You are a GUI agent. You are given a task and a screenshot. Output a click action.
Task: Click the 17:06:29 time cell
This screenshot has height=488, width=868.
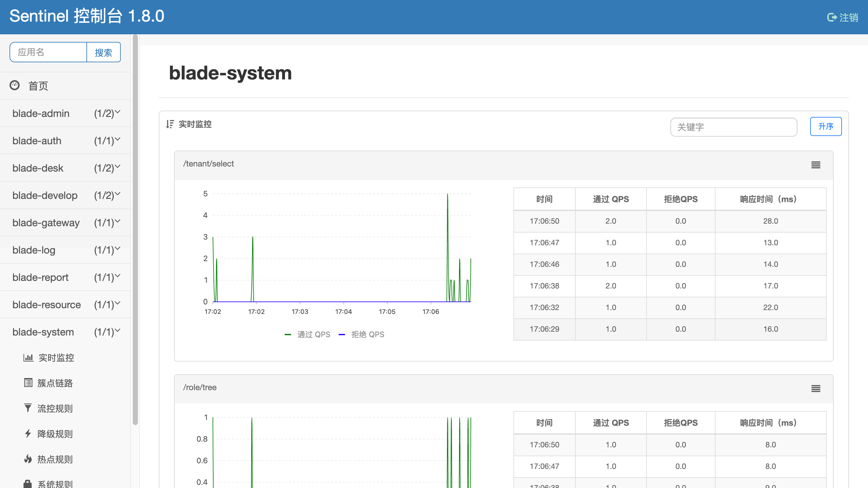pos(544,329)
